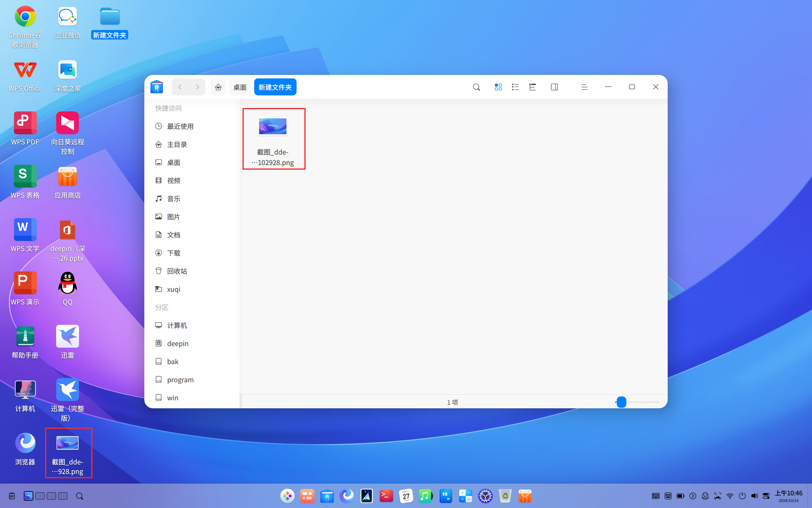Open 视频 in sidebar
The width and height of the screenshot is (812, 508).
tap(192, 181)
